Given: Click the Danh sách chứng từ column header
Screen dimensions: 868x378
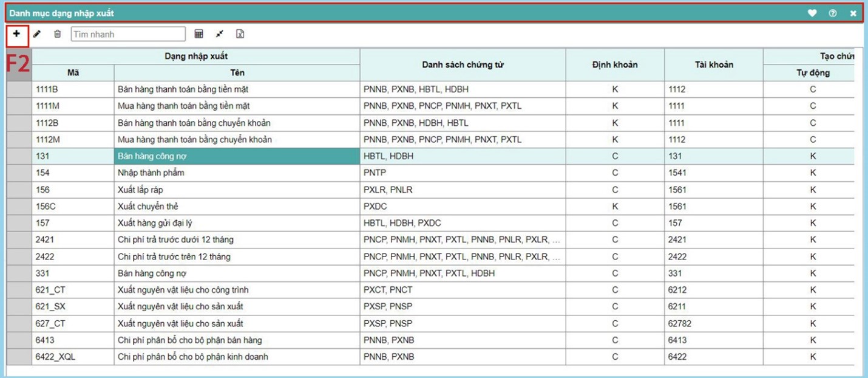Looking at the screenshot, I should coord(463,65).
